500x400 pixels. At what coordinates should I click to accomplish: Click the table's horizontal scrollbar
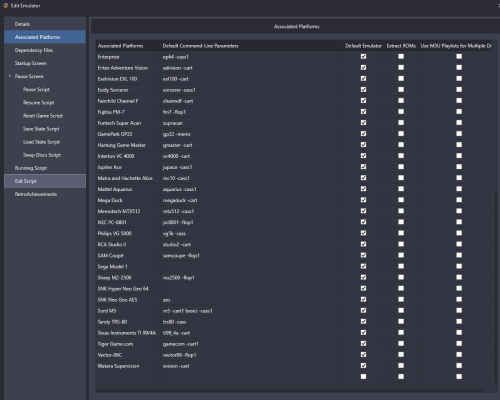coord(289,391)
